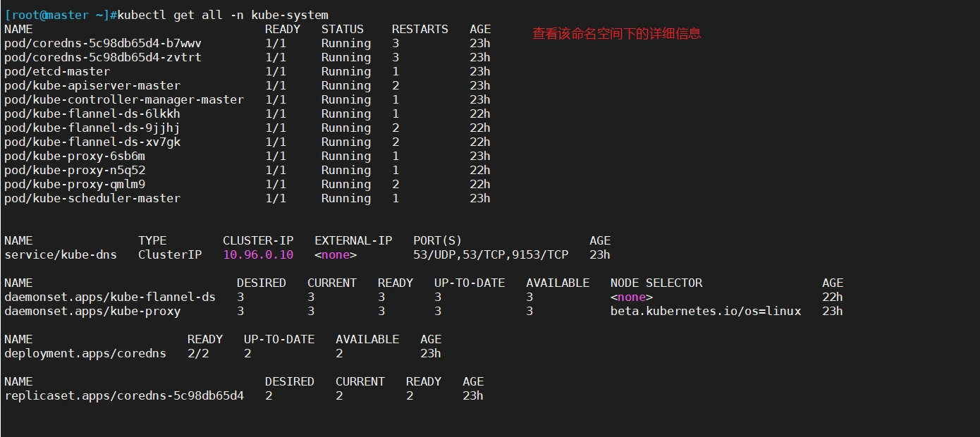Click DESIRED header in replicaset table
The image size is (980, 437).
[290, 381]
